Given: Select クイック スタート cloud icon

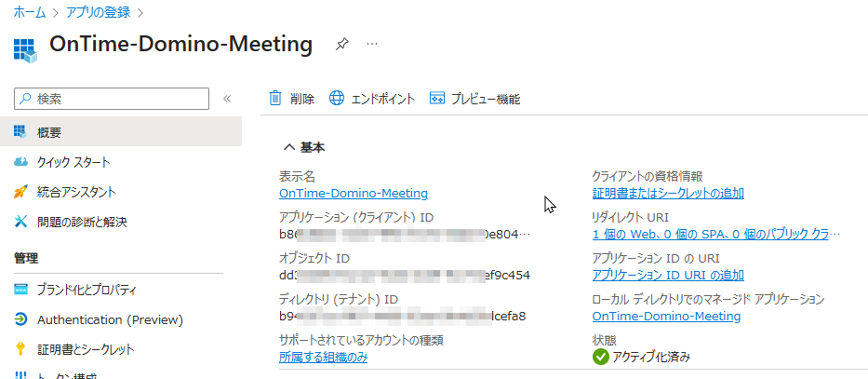Looking at the screenshot, I should pos(21,162).
